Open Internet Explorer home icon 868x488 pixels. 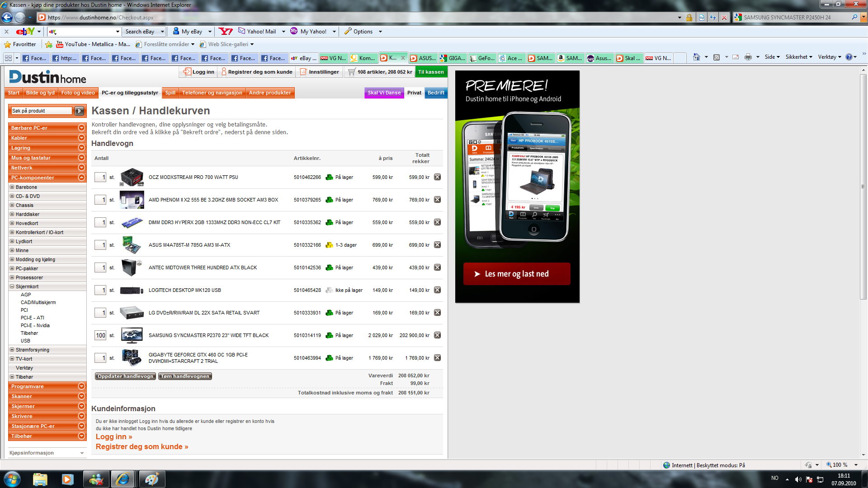tap(697, 57)
